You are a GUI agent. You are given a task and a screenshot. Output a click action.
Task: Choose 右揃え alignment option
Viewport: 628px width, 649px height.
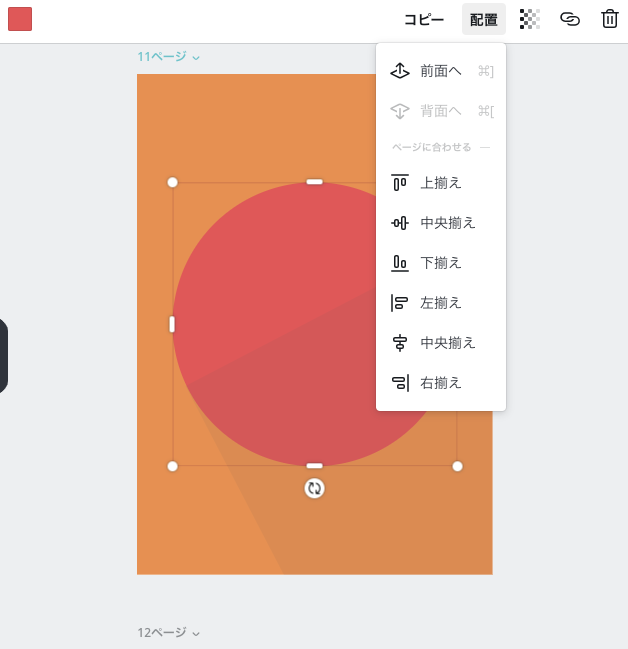point(441,382)
